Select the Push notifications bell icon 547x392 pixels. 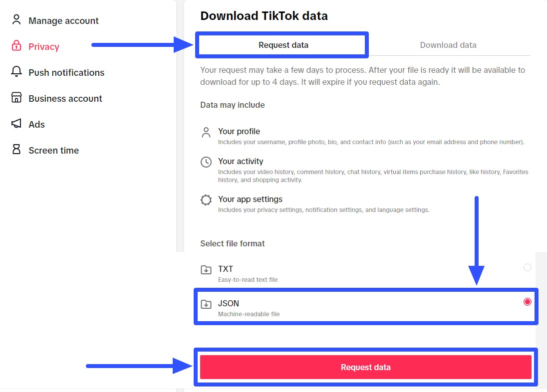tap(16, 72)
